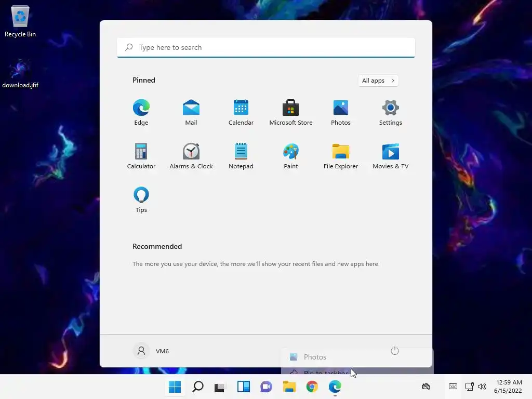Click the Recommended heading
This screenshot has height=399, width=532.
[x=157, y=246]
